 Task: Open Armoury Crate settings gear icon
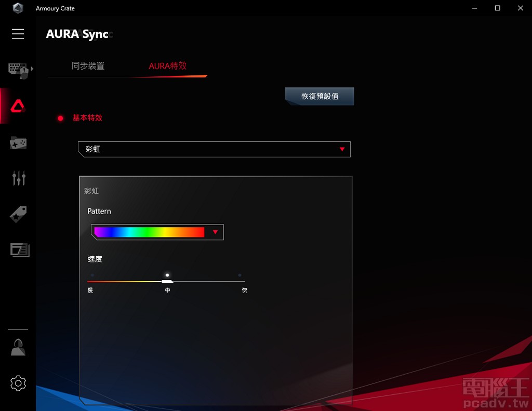point(17,383)
